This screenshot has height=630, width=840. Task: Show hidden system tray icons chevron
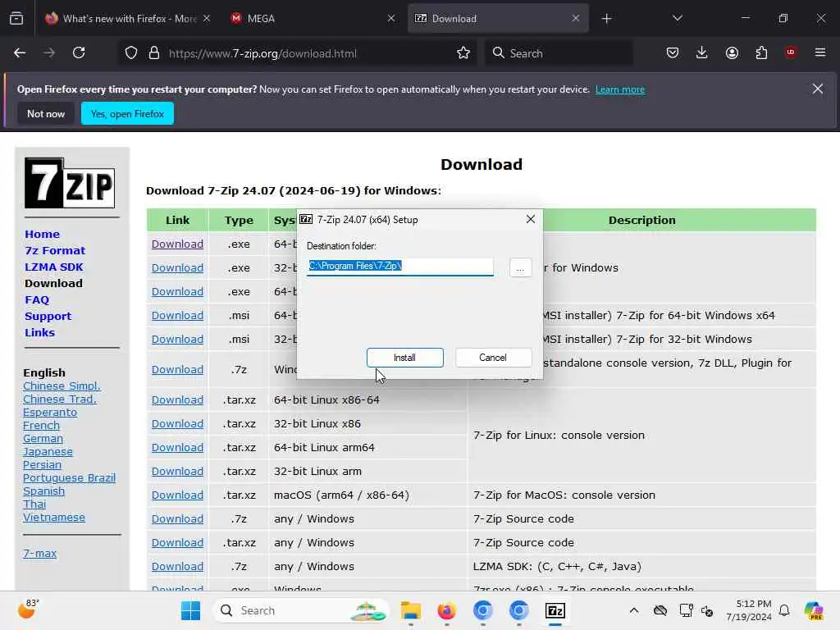tap(634, 610)
